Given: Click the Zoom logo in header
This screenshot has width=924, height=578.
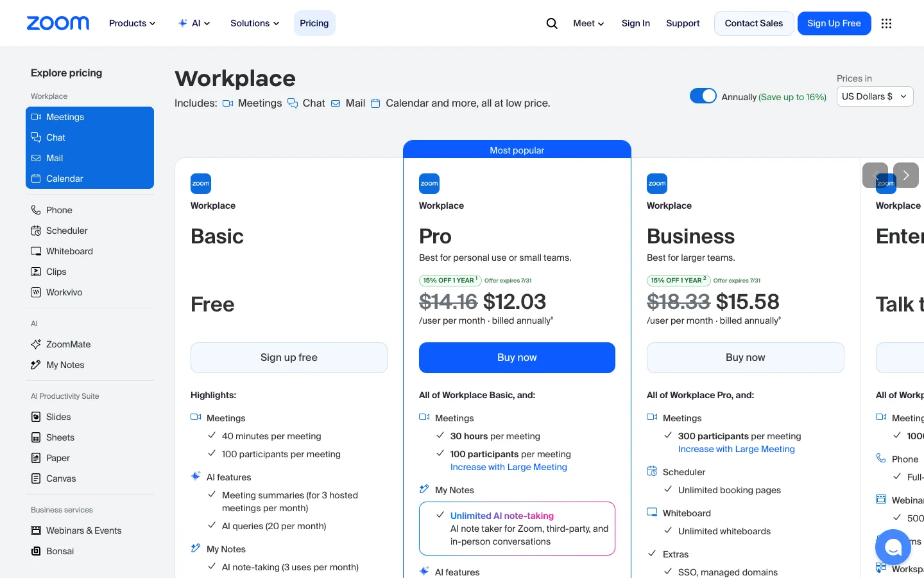Looking at the screenshot, I should pos(58,23).
